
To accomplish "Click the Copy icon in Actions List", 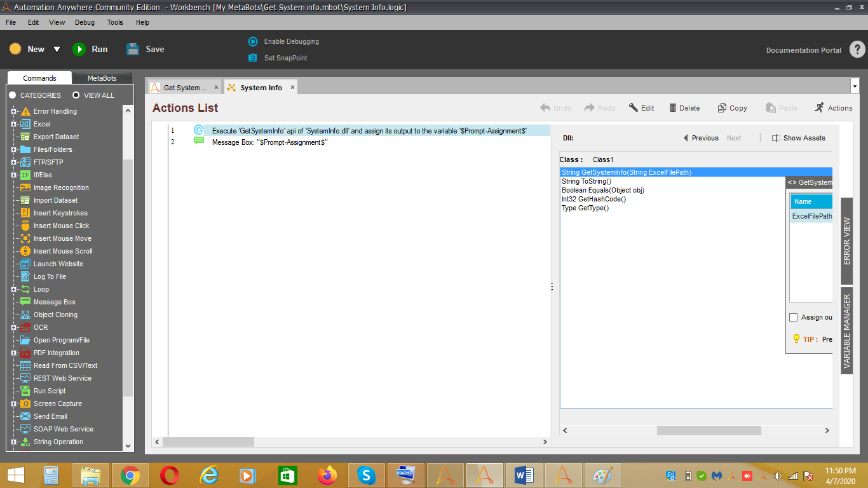I will (722, 108).
